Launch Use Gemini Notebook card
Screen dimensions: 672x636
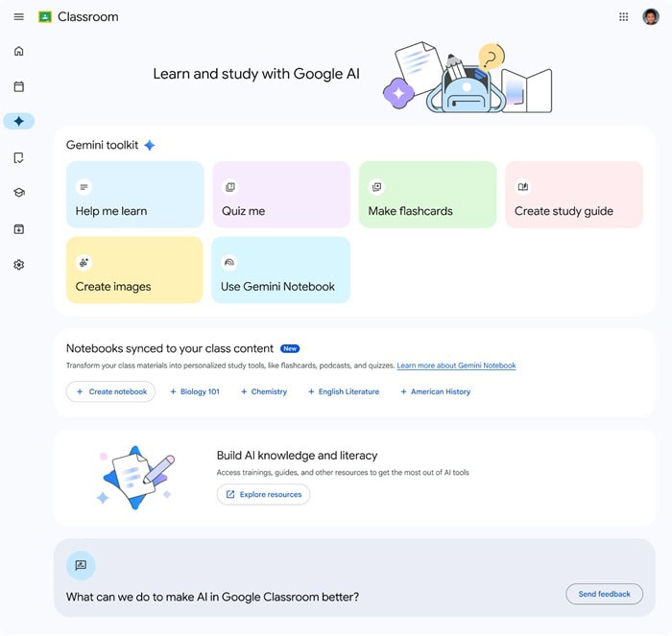coord(281,270)
